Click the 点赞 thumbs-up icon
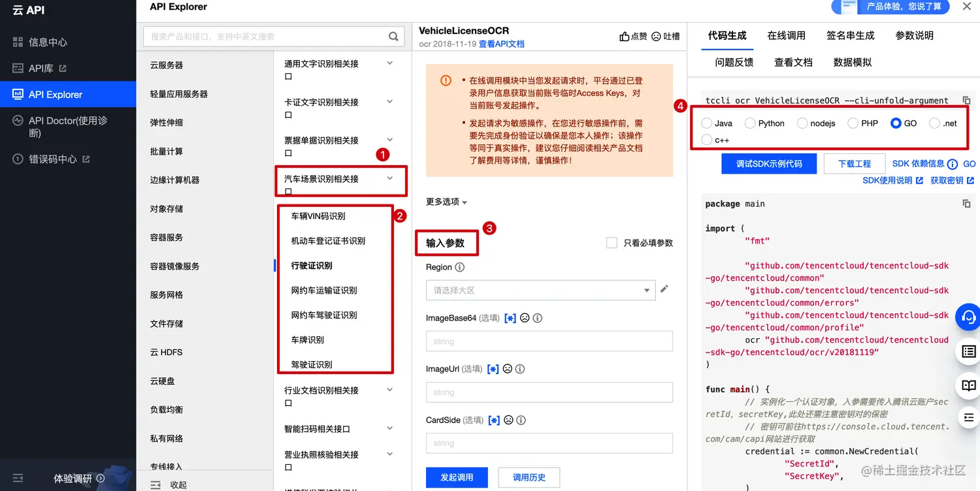Screen dimensions: 980x491 pyautogui.click(x=625, y=37)
